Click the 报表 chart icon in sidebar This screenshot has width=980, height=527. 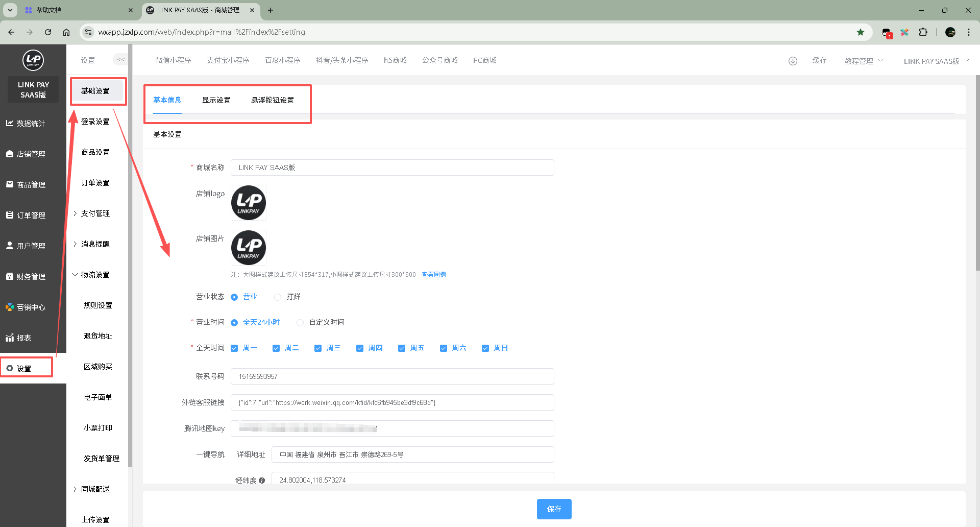click(10, 338)
